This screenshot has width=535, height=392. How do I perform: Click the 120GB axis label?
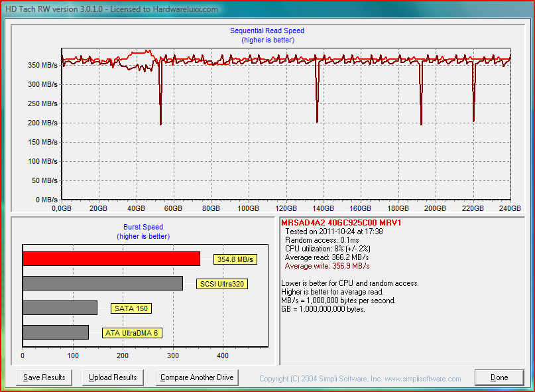[286, 208]
